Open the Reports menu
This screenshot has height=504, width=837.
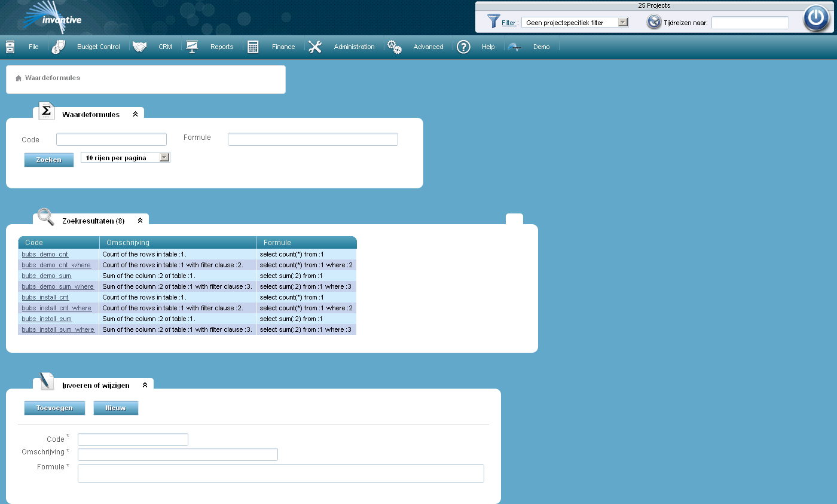[222, 47]
